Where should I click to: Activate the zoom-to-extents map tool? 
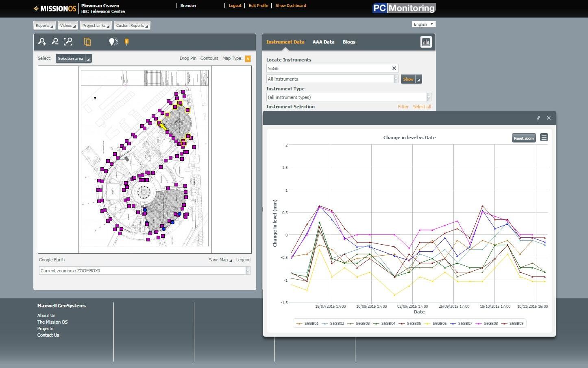(x=68, y=41)
